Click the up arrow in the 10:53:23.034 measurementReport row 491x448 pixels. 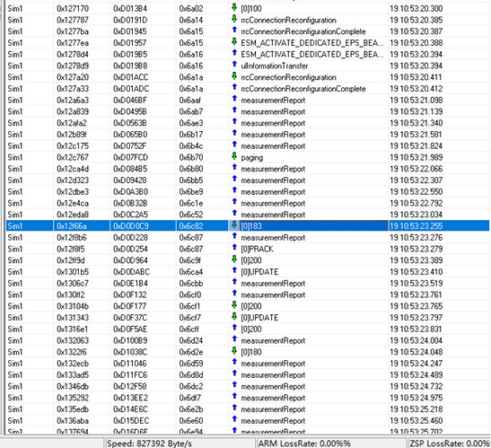pos(234,214)
